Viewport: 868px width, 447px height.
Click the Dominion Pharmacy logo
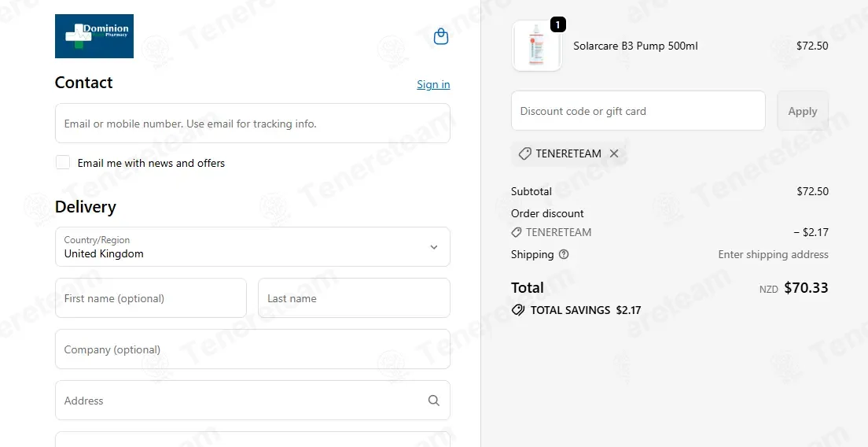pyautogui.click(x=94, y=36)
